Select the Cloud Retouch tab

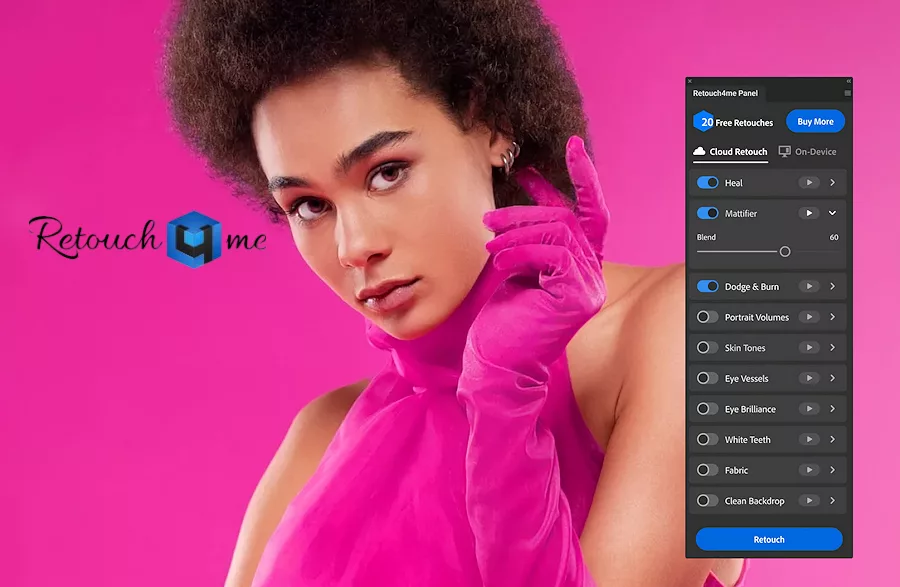(730, 152)
